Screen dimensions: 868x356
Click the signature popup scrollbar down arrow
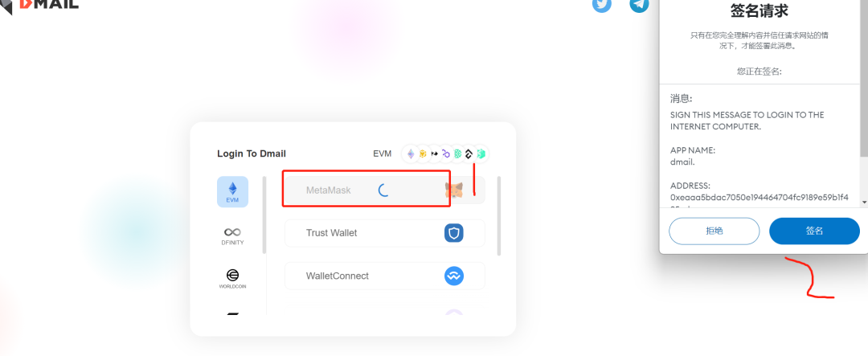coord(865,203)
